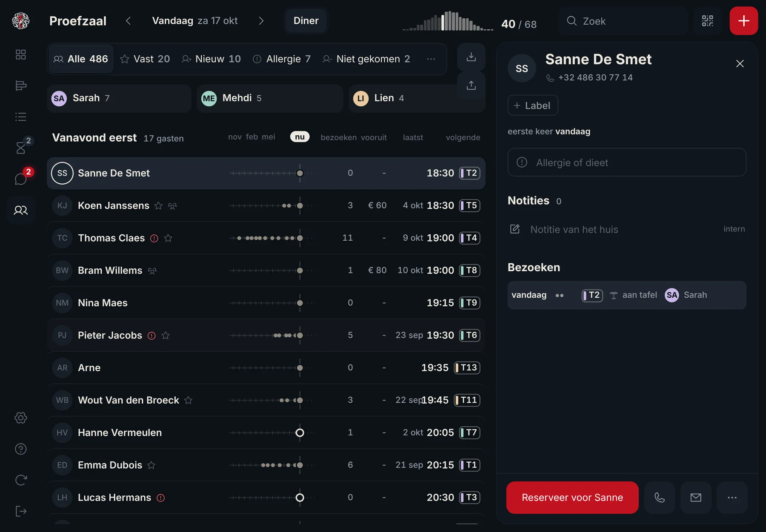Viewport: 766px width, 532px height.
Task: Click the red plus add-reservation button
Action: (743, 21)
